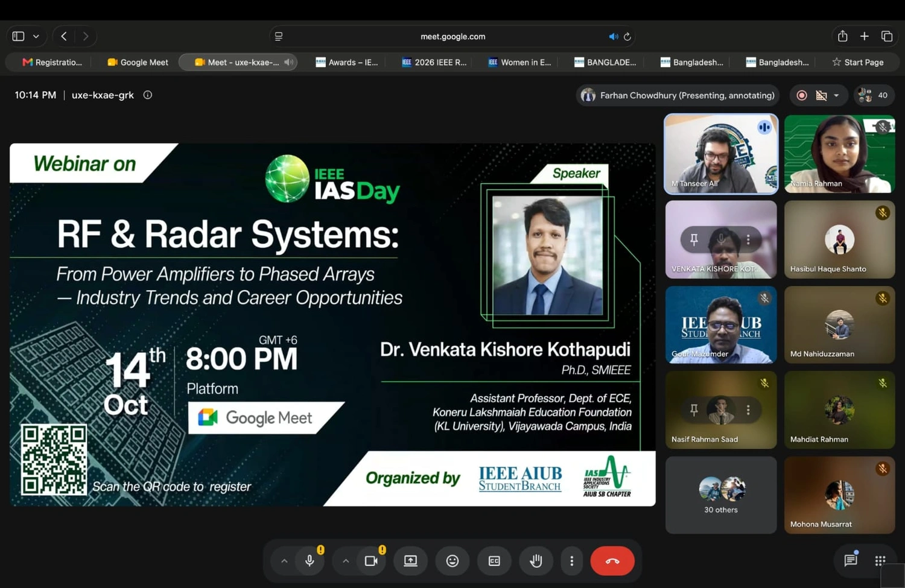Viewport: 905px width, 588px height.
Task: Click uxe-kxae-grk meeting code
Action: pos(103,95)
